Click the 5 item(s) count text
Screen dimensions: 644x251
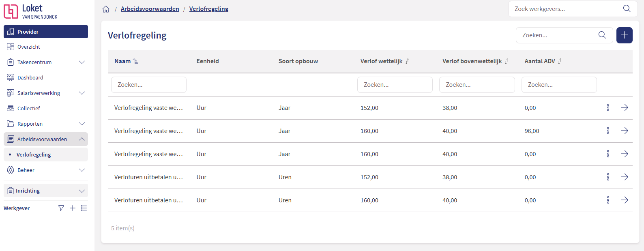click(x=123, y=228)
